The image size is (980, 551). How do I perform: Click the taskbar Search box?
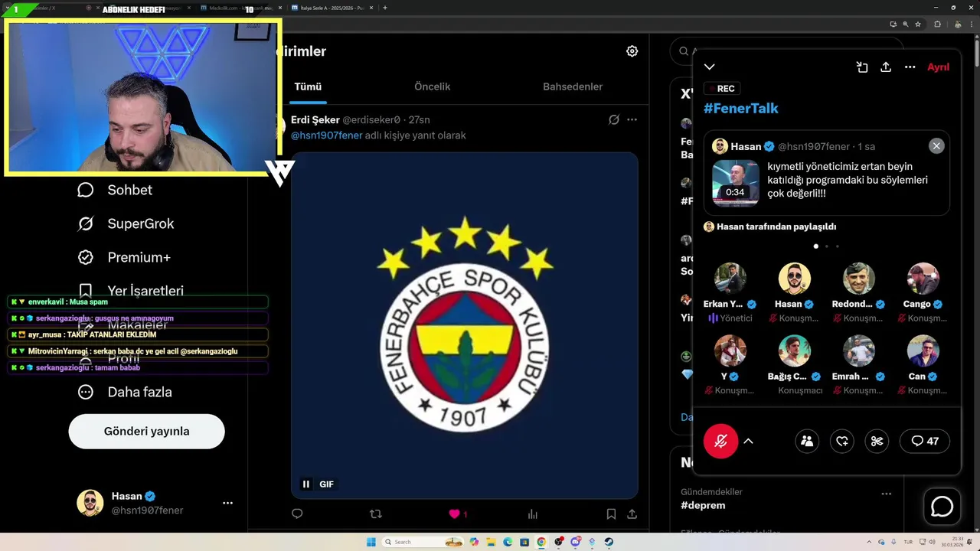(423, 542)
